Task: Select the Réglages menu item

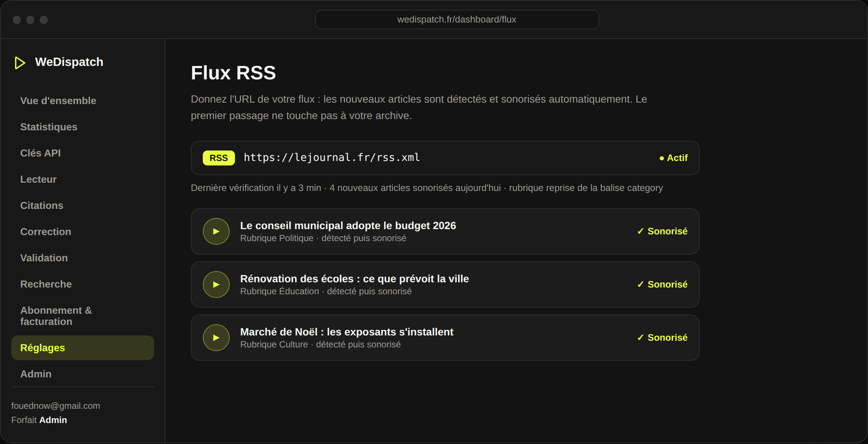Action: pos(83,348)
